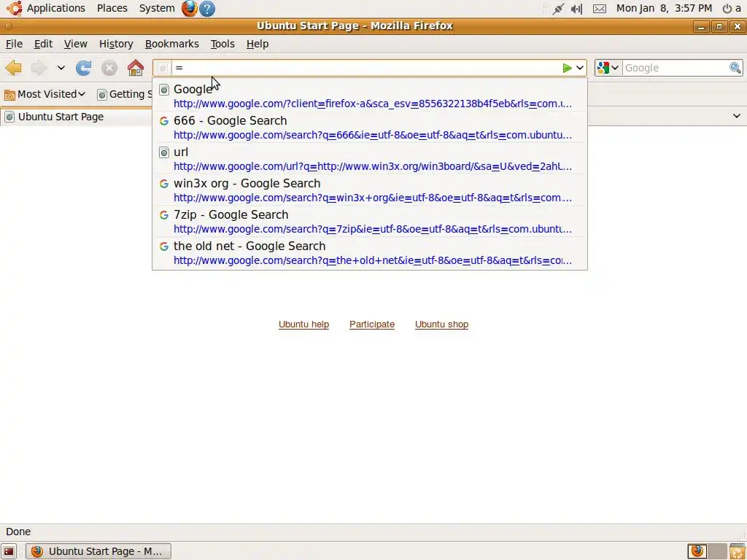Click the Stop loading button
The width and height of the screenshot is (747, 560).
(109, 68)
